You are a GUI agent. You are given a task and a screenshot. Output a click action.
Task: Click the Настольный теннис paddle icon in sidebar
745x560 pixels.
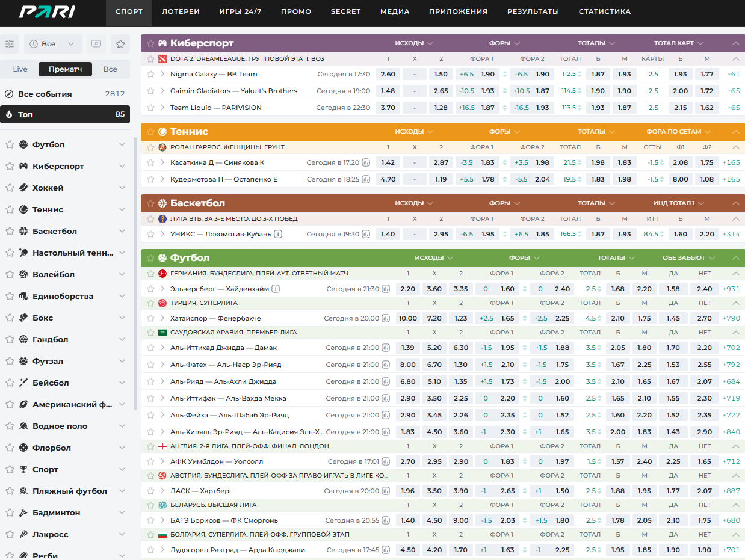point(23,253)
